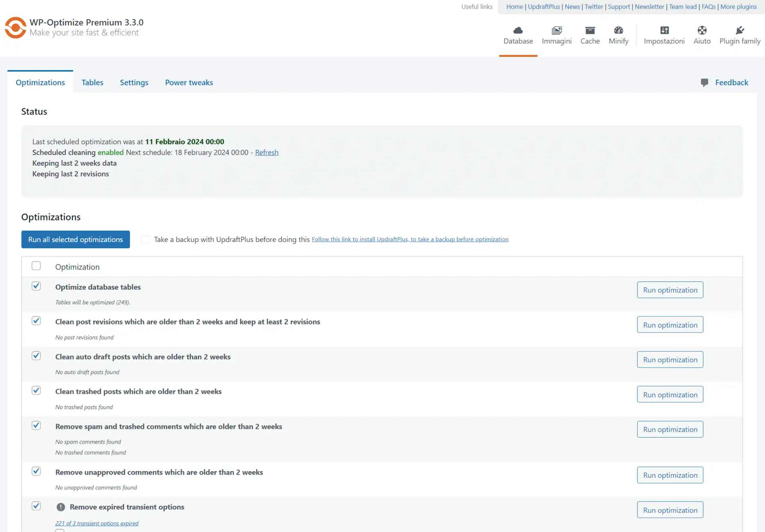This screenshot has width=765, height=532.
Task: Open the News useful link
Action: [x=572, y=7]
